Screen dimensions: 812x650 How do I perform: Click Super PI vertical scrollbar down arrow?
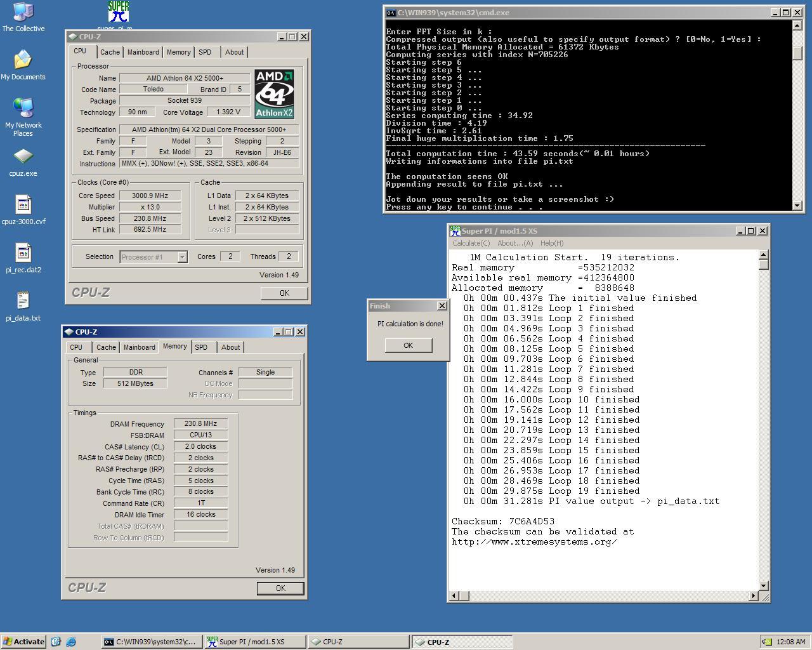click(x=764, y=586)
